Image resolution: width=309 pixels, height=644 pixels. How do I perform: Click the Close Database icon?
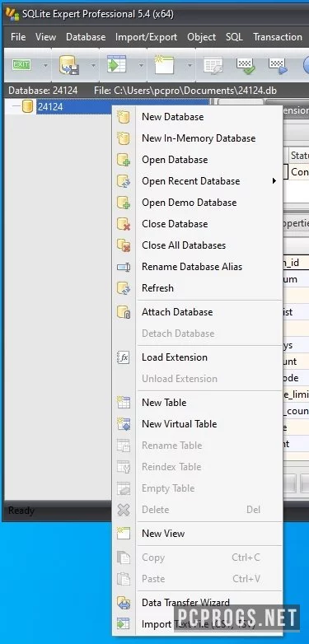[x=124, y=224]
